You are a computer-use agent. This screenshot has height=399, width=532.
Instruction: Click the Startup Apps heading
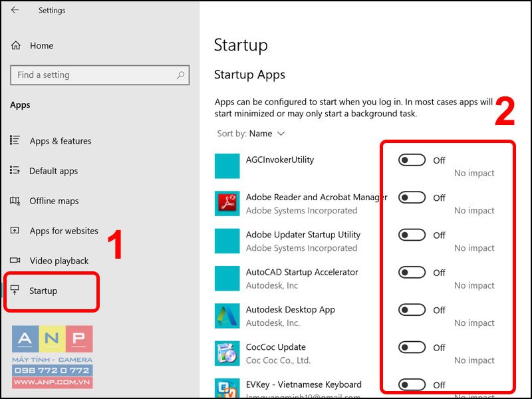point(250,74)
